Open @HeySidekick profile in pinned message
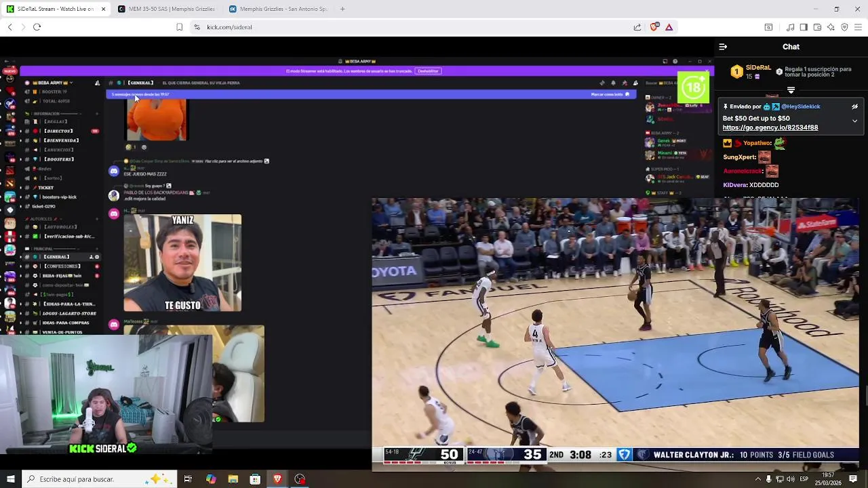 [801, 106]
